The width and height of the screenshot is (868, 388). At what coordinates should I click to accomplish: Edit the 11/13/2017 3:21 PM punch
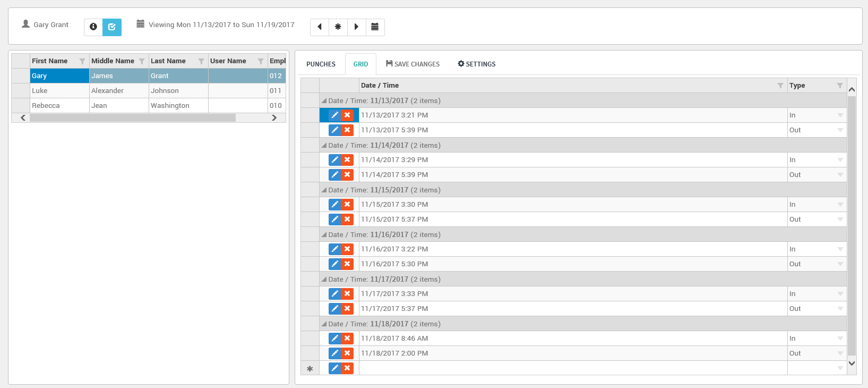pos(334,115)
